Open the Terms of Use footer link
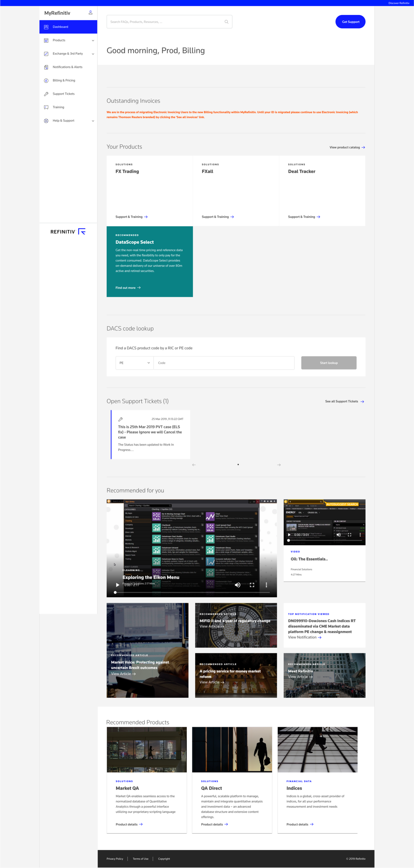414x868 pixels. point(140,859)
